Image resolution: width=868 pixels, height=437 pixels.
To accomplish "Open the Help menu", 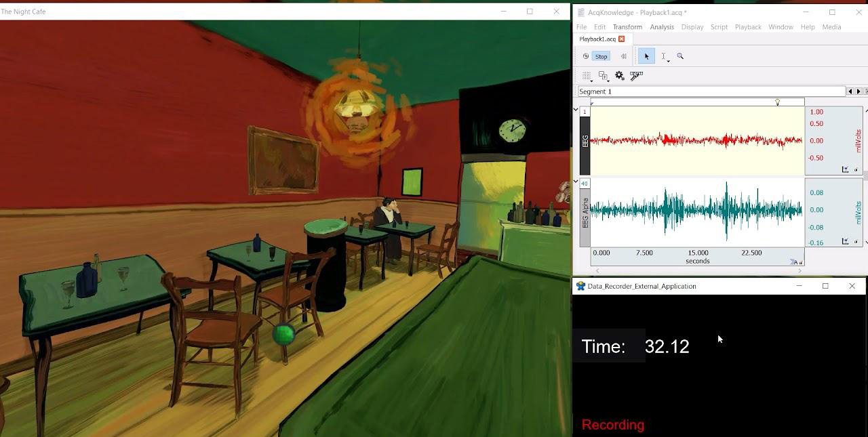I will click(x=808, y=27).
